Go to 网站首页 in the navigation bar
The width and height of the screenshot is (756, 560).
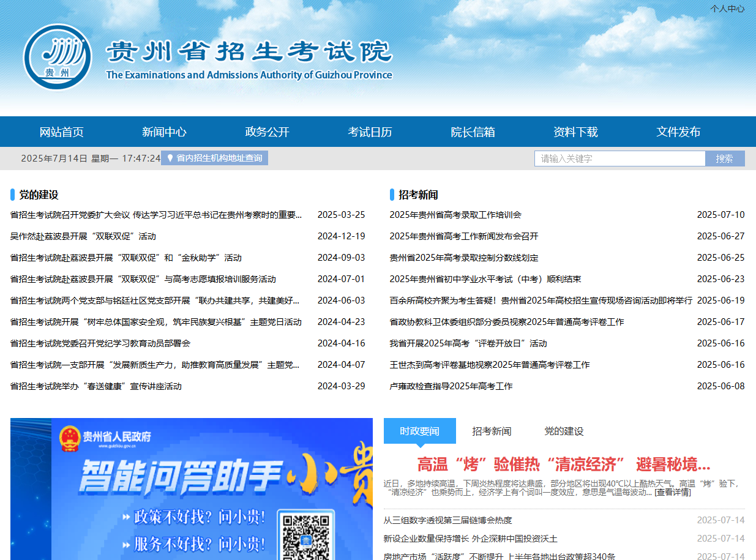click(61, 132)
